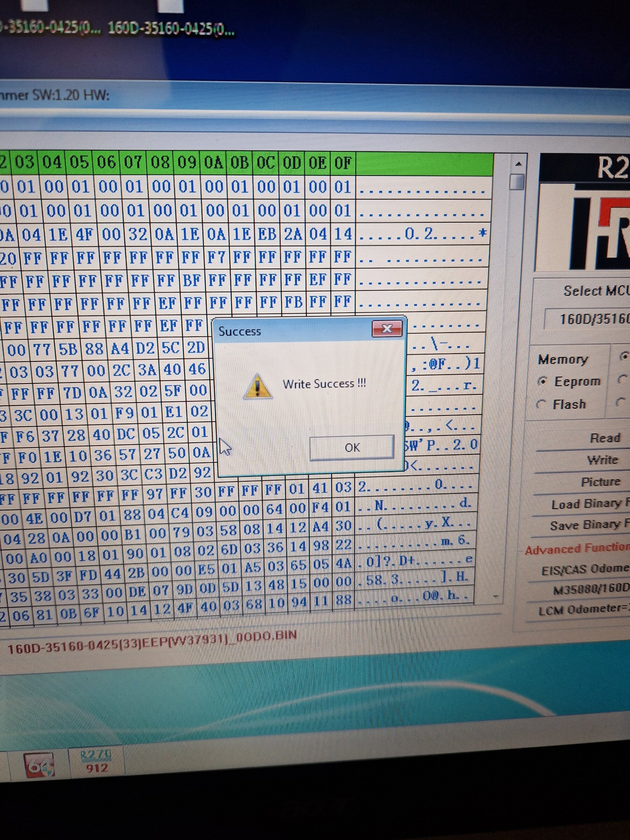Click hex cell 5B in the 00 77 row

(x=68, y=349)
